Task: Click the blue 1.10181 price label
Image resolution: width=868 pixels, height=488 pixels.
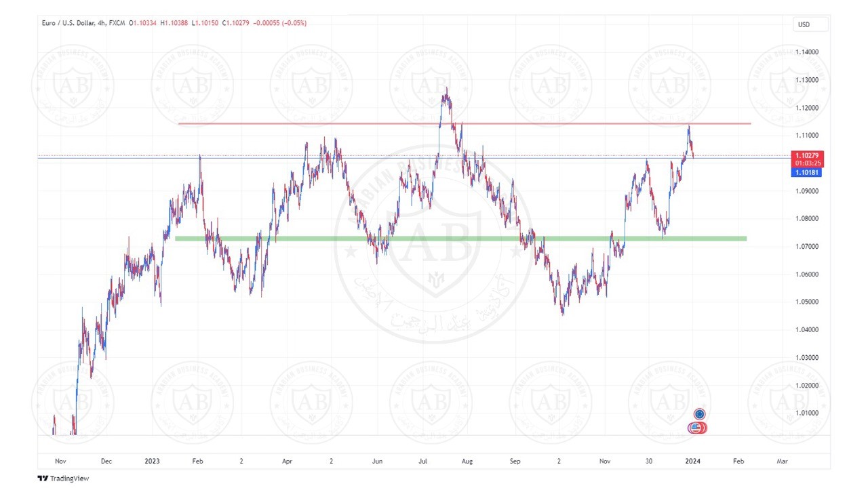Action: [x=808, y=173]
